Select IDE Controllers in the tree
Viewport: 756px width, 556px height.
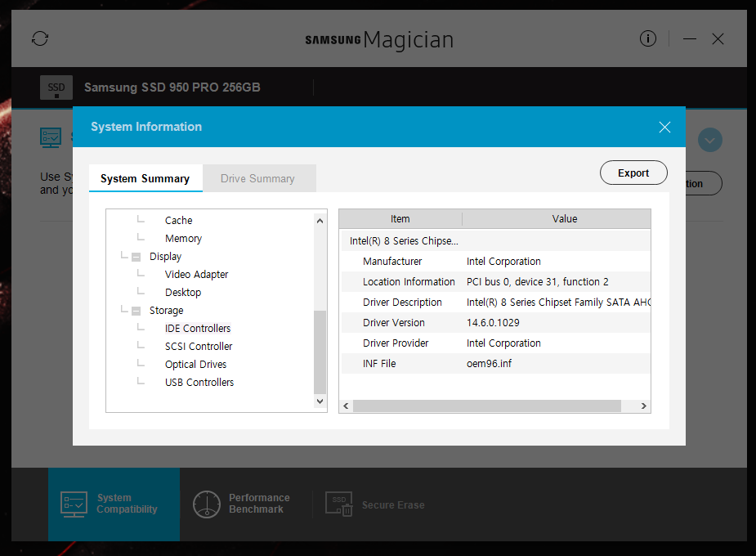click(x=198, y=329)
